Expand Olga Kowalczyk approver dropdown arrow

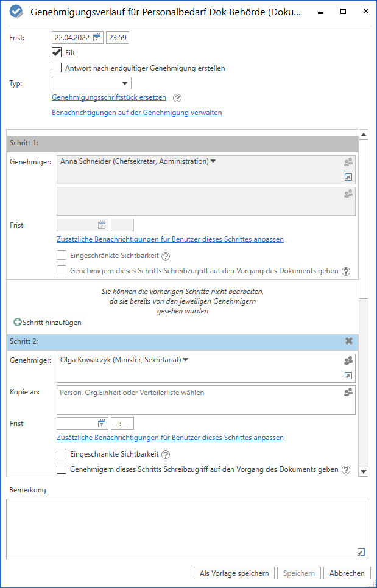[186, 360]
